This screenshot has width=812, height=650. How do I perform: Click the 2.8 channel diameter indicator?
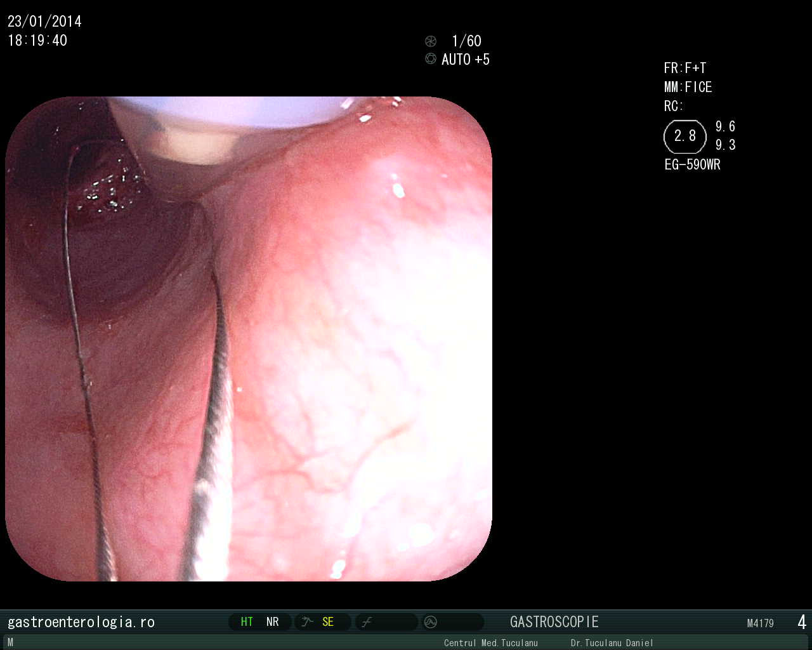point(685,136)
